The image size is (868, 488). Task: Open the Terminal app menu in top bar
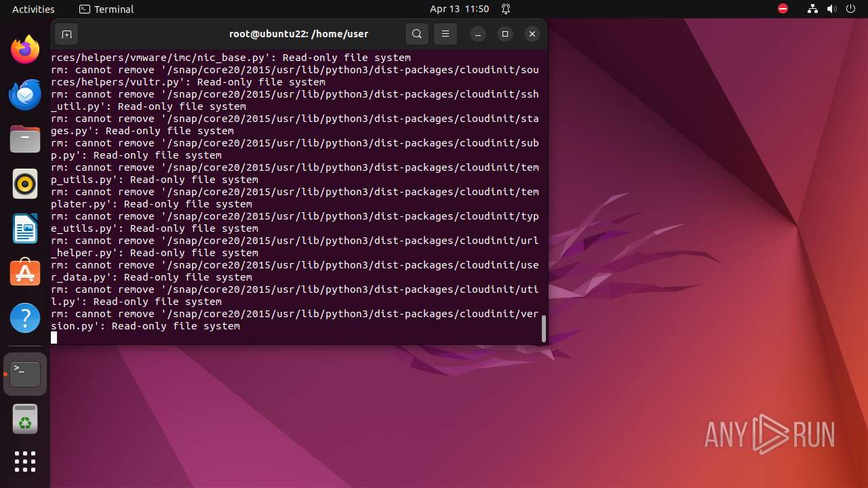click(x=106, y=9)
